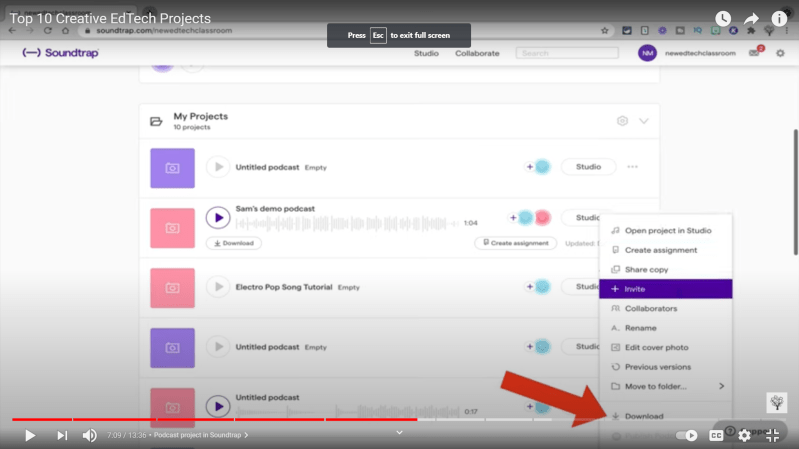Click the Create assignment button
Viewport: 799px width, 449px height.
(514, 243)
